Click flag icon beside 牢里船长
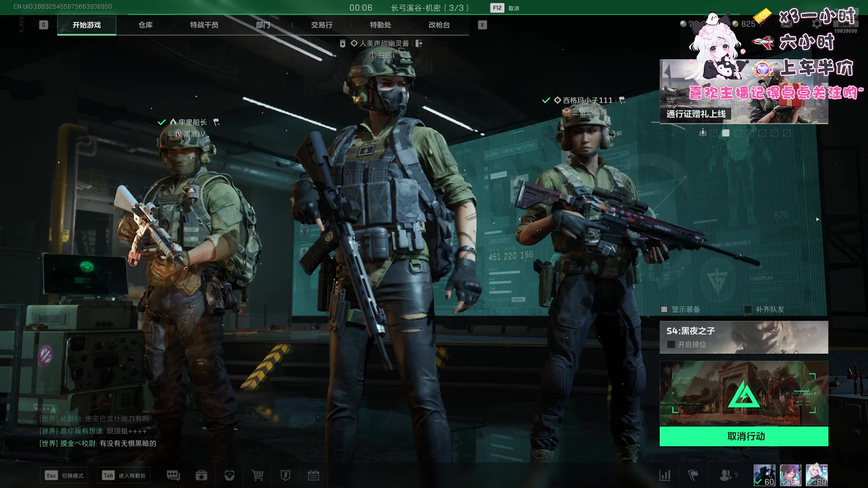Viewport: 868px width, 488px height. [x=217, y=122]
